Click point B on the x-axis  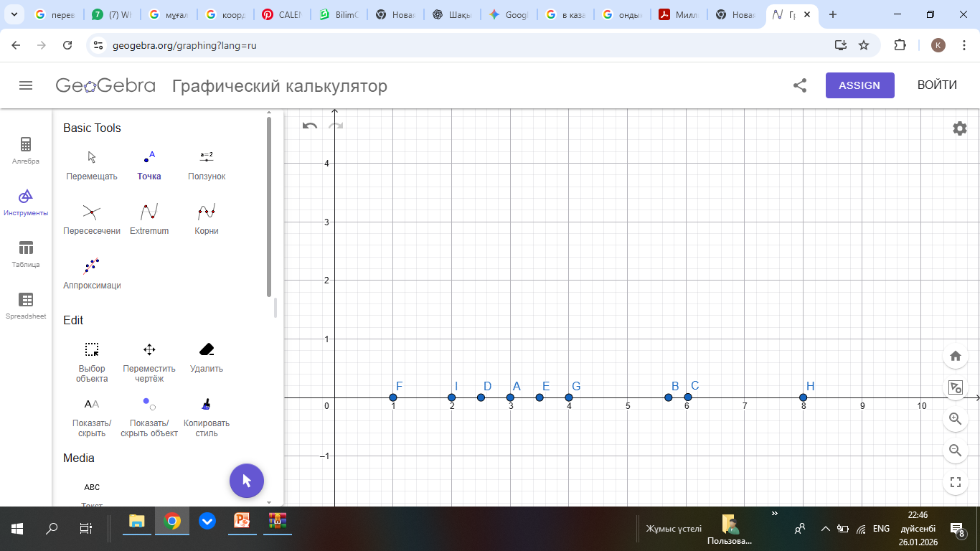click(x=669, y=397)
